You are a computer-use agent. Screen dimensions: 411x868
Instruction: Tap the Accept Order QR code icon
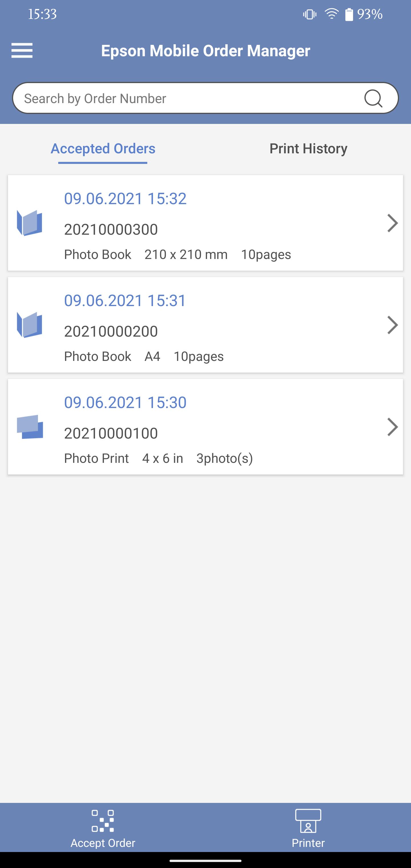pos(103,821)
